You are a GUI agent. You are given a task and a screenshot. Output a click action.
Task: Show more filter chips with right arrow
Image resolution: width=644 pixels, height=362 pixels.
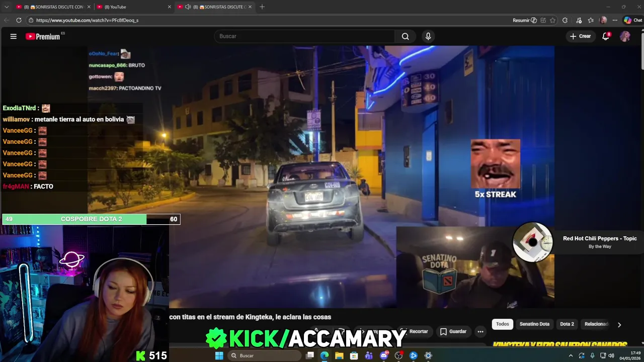click(619, 324)
